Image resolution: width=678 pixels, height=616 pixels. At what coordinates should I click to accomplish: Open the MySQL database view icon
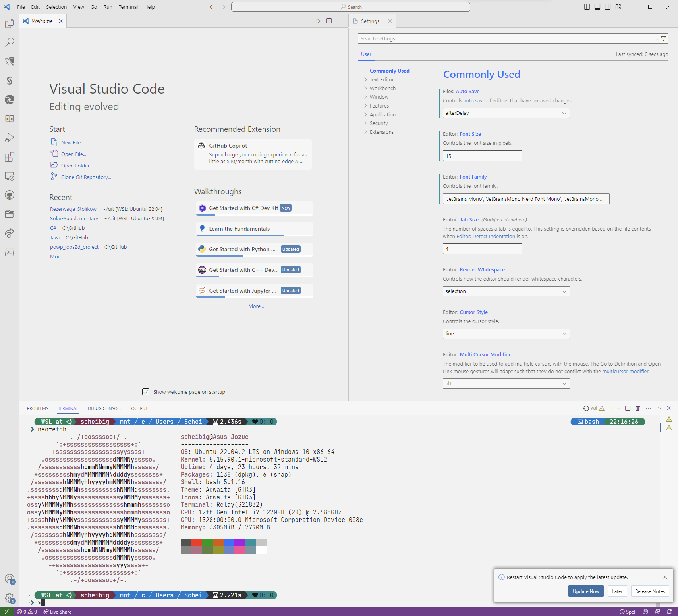(x=10, y=61)
